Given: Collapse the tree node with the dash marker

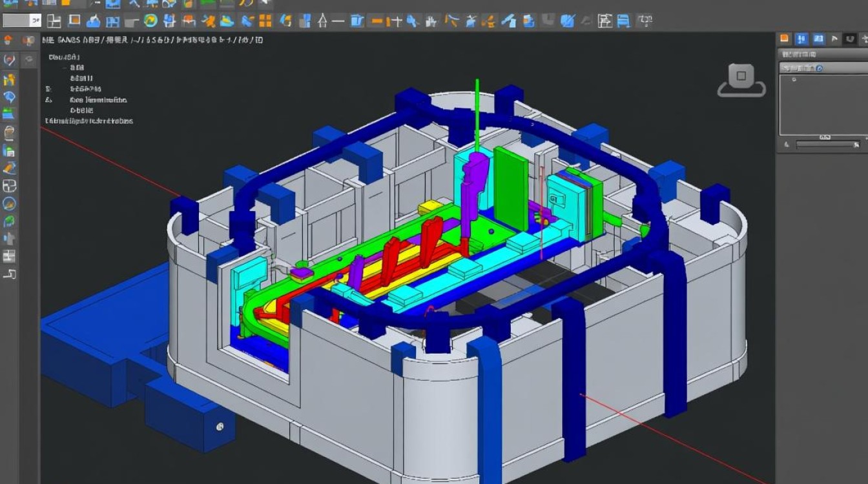Looking at the screenshot, I should [65, 67].
